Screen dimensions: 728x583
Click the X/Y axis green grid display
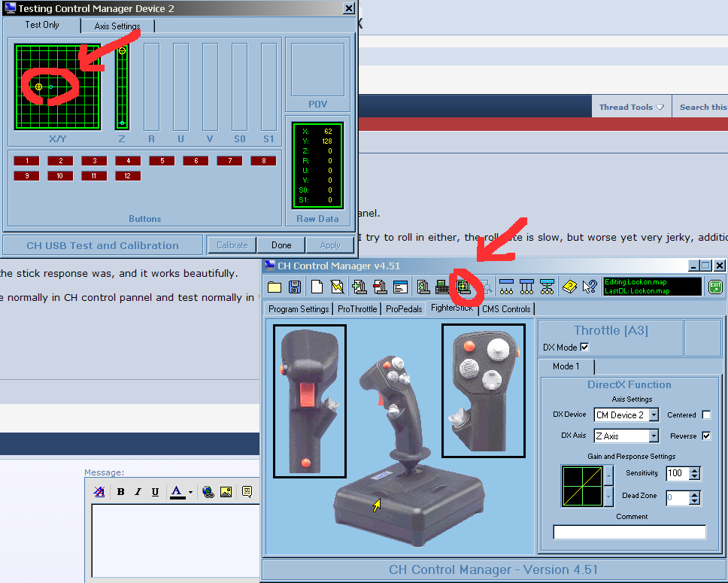click(x=58, y=87)
